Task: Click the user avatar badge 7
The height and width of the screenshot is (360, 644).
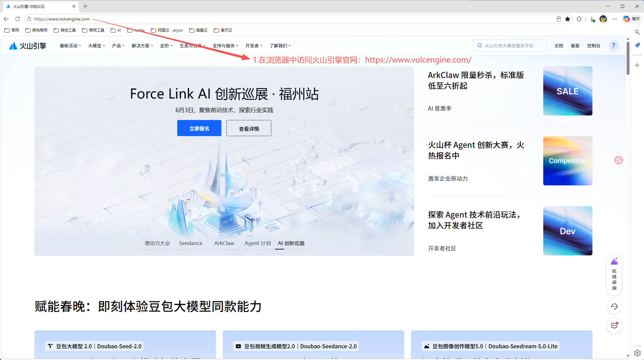Action: [613, 45]
